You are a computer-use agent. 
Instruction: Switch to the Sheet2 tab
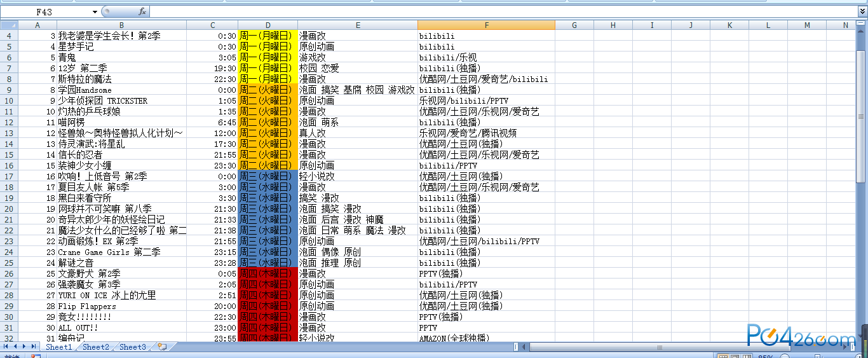click(x=96, y=347)
